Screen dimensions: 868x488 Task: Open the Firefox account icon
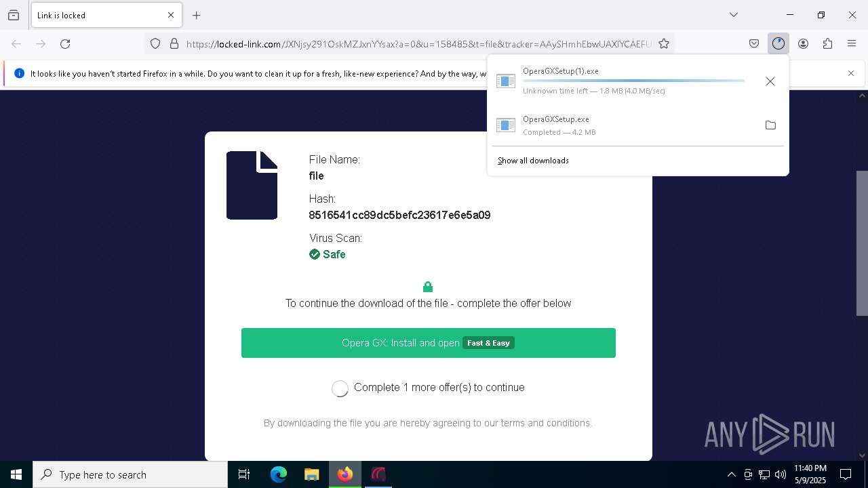point(803,44)
